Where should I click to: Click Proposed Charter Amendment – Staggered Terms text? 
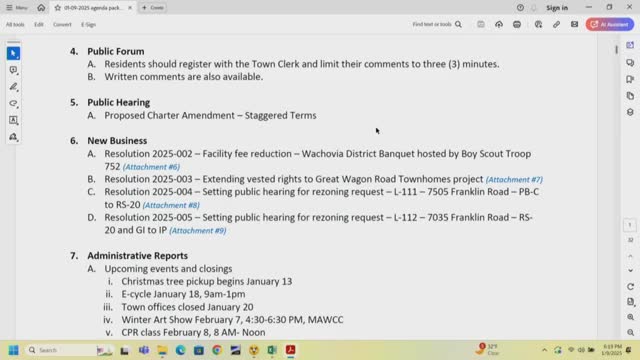[x=210, y=116]
